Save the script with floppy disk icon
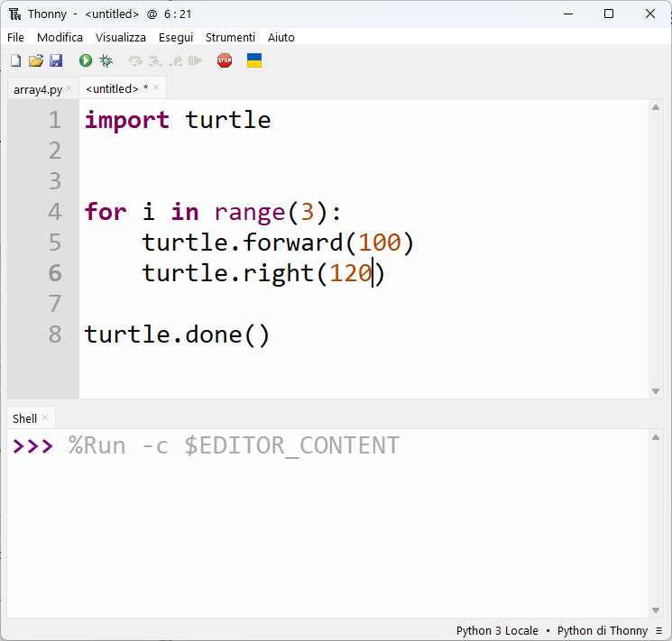The image size is (672, 641). [56, 60]
